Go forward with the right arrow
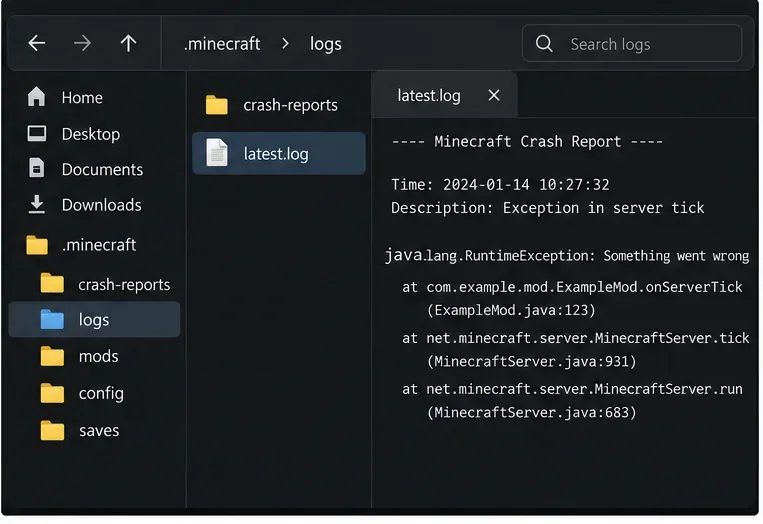Image resolution: width=763 pixels, height=524 pixels. (82, 43)
